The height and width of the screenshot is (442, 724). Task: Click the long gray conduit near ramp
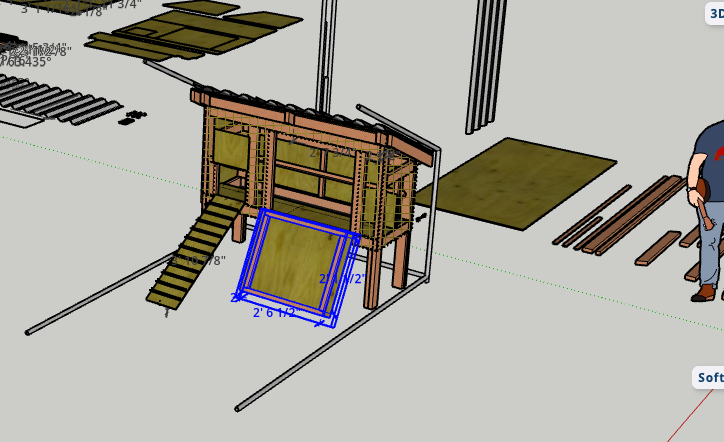pos(99,293)
